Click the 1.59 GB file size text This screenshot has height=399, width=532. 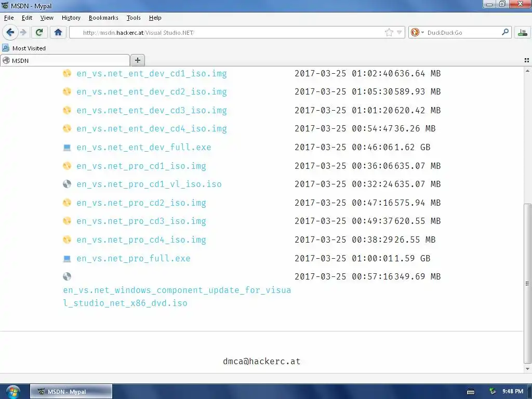(412, 259)
